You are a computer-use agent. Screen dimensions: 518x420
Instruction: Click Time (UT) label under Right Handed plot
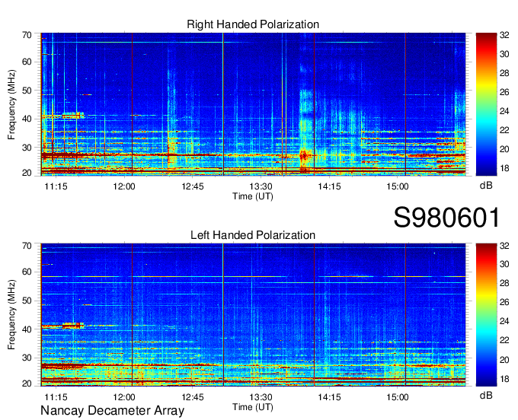(253, 196)
